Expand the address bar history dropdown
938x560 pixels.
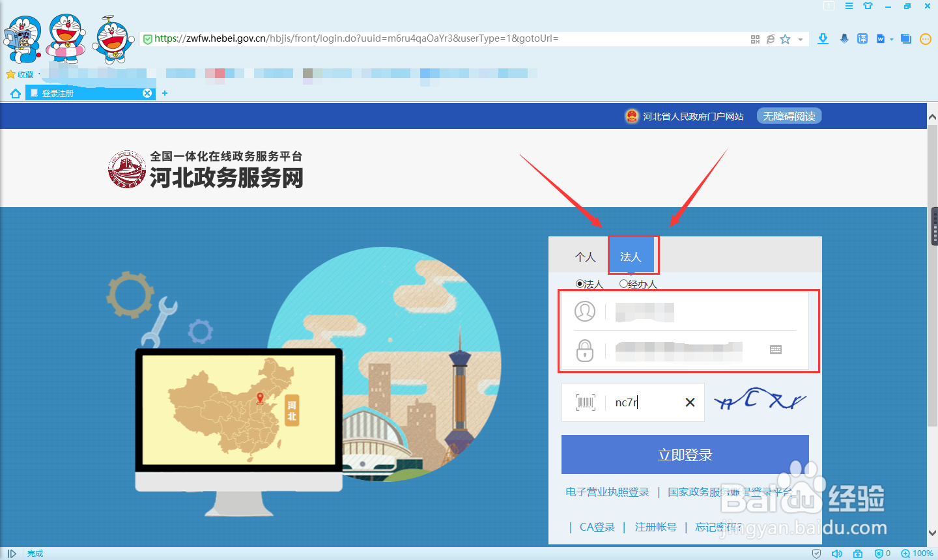tap(801, 38)
